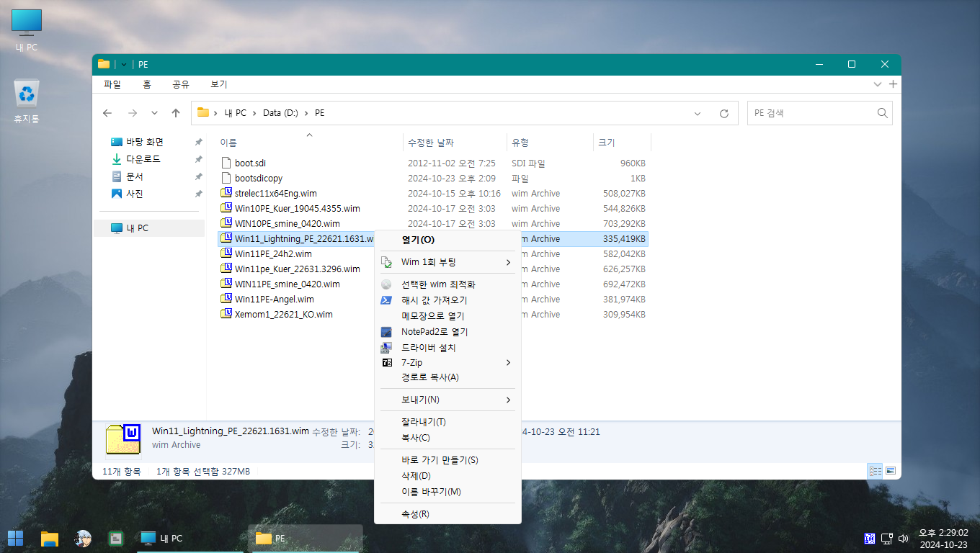This screenshot has height=553, width=980.
Task: Open the desktop 내 PC icon
Action: [27, 30]
